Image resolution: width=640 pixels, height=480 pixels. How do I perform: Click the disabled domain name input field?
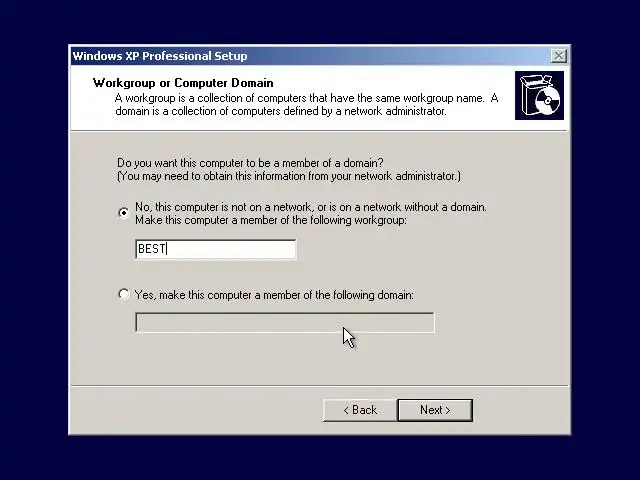285,322
